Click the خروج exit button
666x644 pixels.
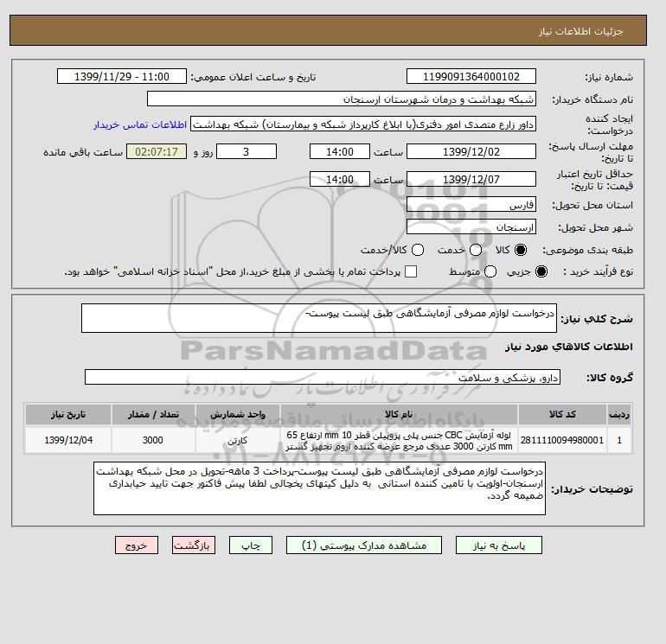pyautogui.click(x=137, y=545)
